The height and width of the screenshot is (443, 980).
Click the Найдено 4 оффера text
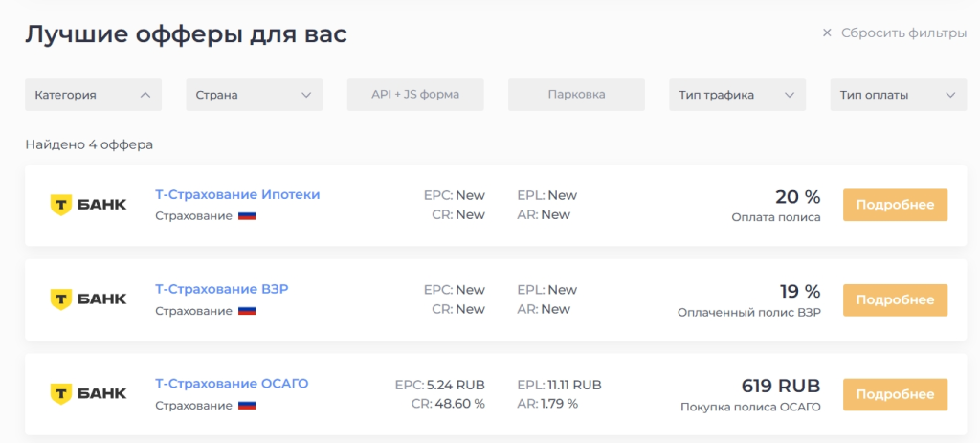click(x=89, y=145)
